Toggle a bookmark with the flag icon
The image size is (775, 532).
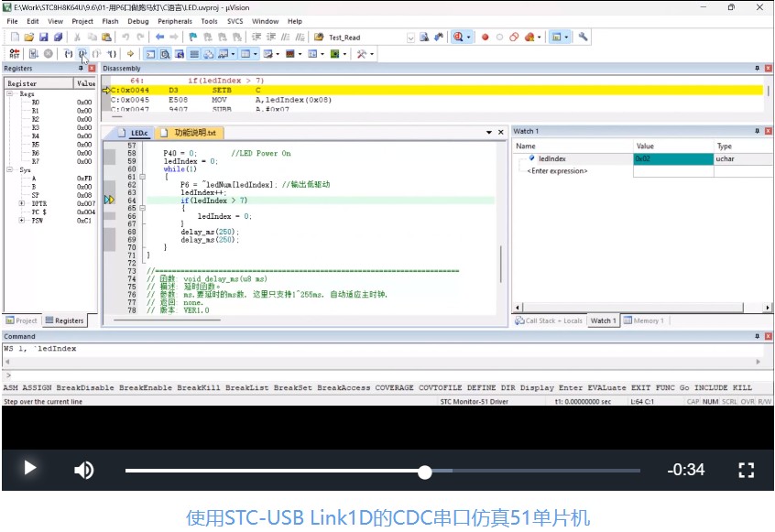tap(192, 37)
